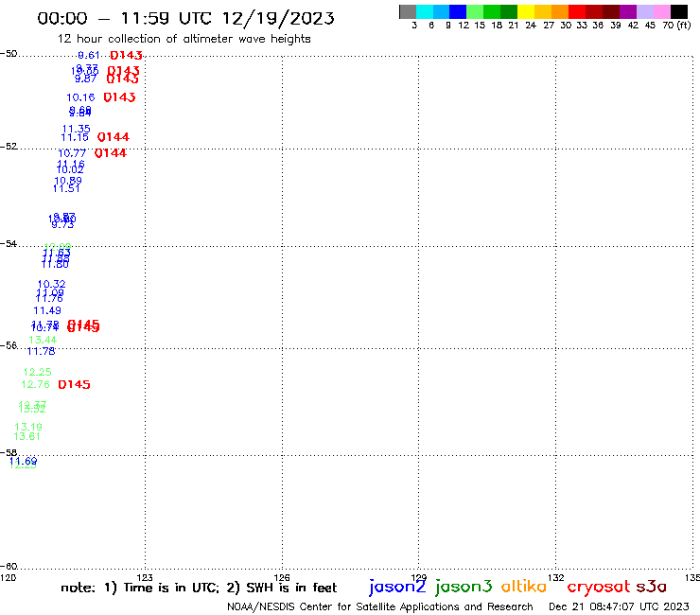Select the green jason3 satellite label
Screen dimensions: 700x615
[x=464, y=587]
